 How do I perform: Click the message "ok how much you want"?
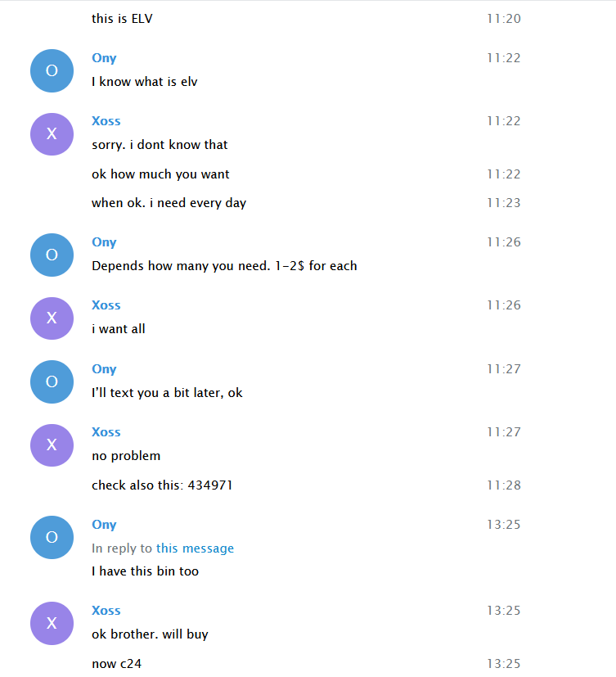[160, 174]
